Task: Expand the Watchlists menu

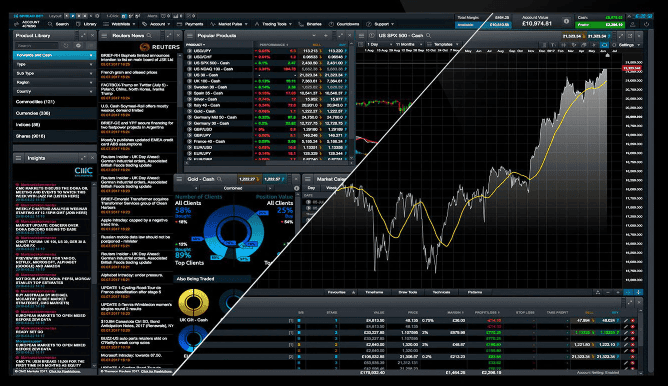Action: coord(119,24)
